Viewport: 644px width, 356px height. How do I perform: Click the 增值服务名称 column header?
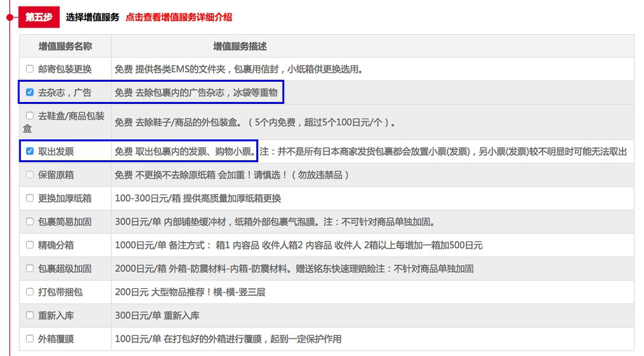(65, 46)
